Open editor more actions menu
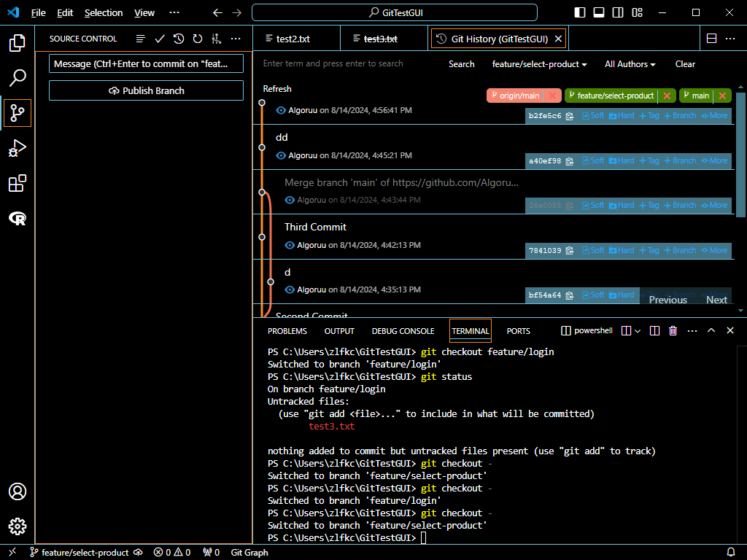The image size is (747, 560). [x=730, y=39]
